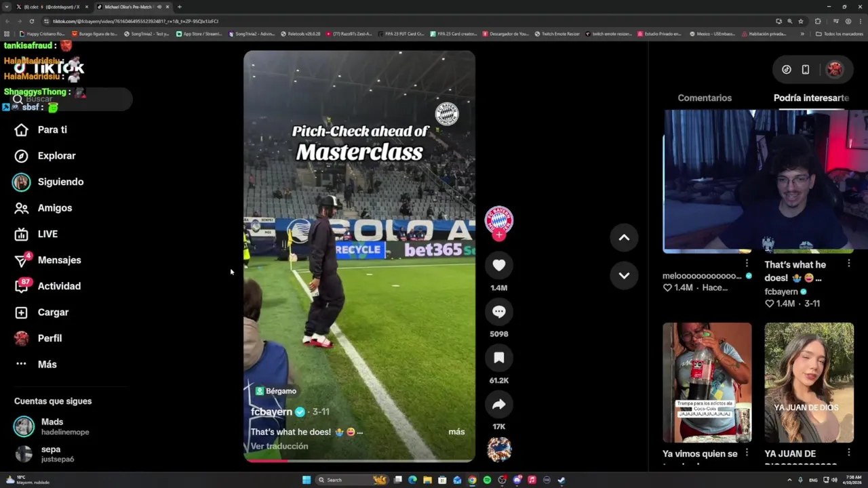This screenshot has width=868, height=488.
Task: Save video with bookmark icon
Action: (499, 358)
